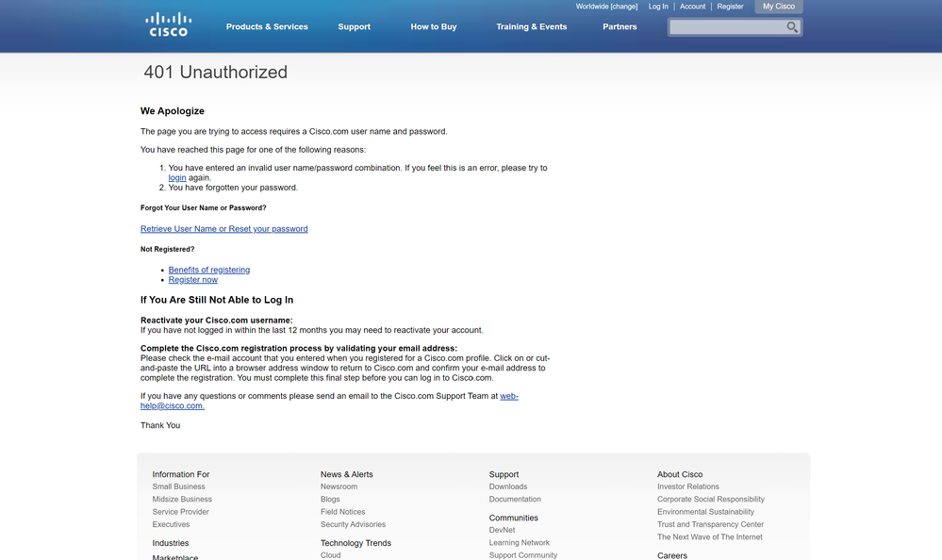
Task: Open Cloud link under Technology Trends
Action: tap(330, 555)
